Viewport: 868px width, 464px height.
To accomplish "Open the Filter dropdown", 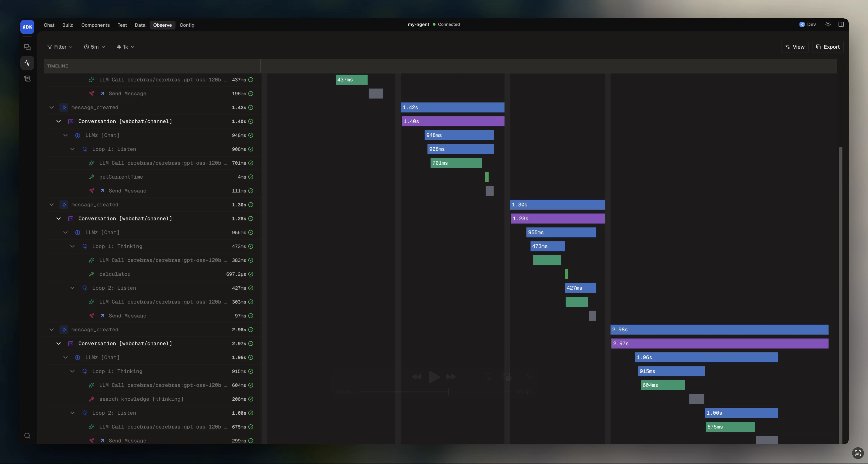I will click(60, 47).
